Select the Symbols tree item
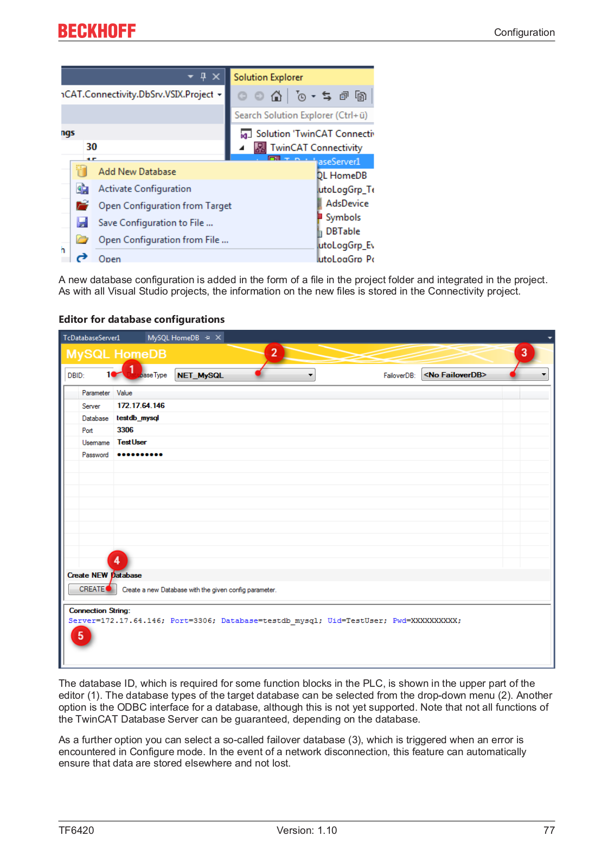This screenshot has width=614, height=868. (x=343, y=218)
